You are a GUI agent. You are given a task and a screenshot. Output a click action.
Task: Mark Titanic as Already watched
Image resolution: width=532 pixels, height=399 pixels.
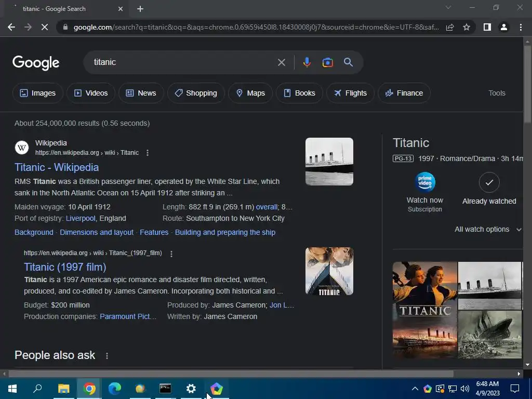pyautogui.click(x=489, y=189)
